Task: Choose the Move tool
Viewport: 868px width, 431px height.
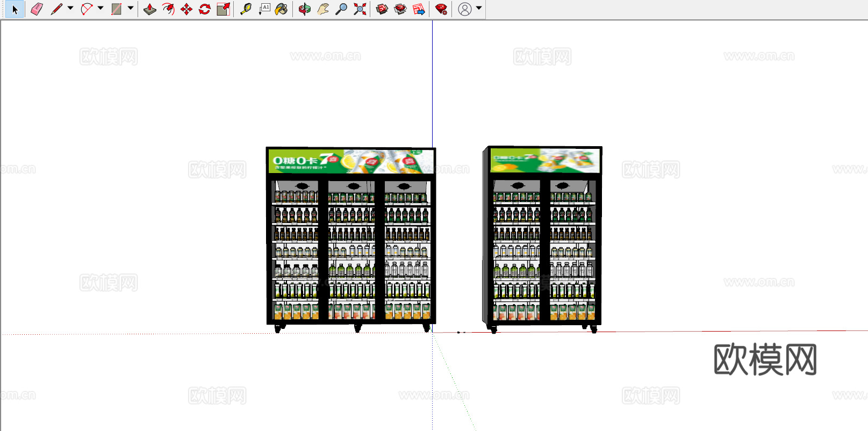Action: [186, 9]
